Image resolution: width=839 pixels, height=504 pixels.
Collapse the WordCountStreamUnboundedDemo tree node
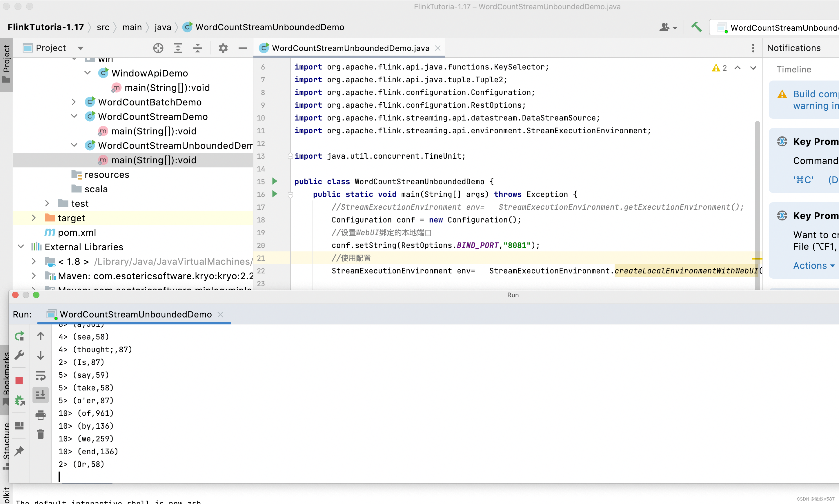tap(74, 145)
